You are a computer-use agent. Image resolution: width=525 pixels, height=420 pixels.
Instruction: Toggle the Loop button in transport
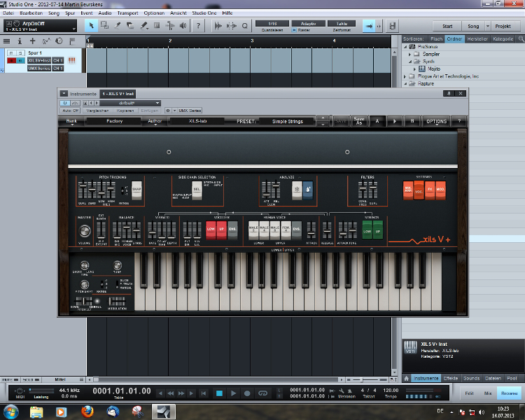(262, 393)
